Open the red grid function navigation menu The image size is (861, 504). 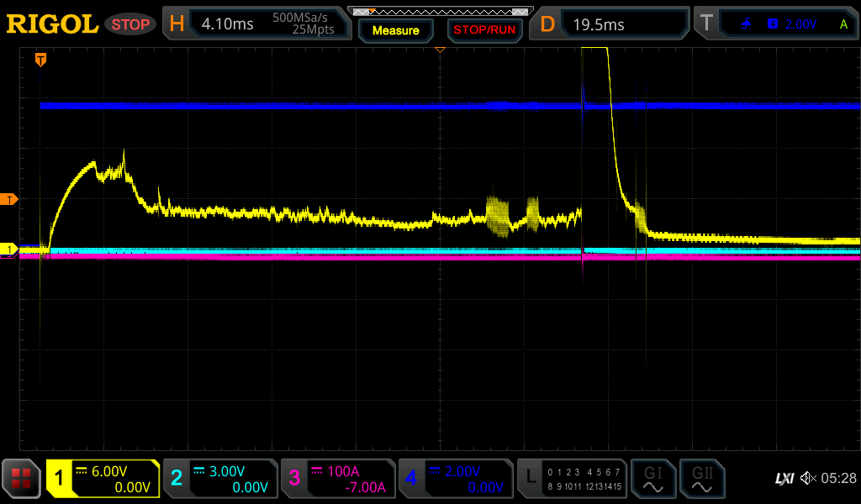[21, 479]
